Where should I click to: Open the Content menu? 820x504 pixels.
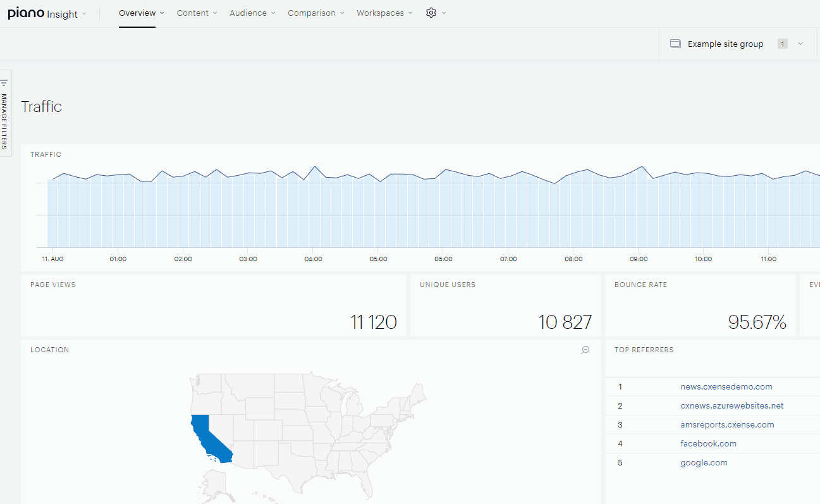click(197, 13)
